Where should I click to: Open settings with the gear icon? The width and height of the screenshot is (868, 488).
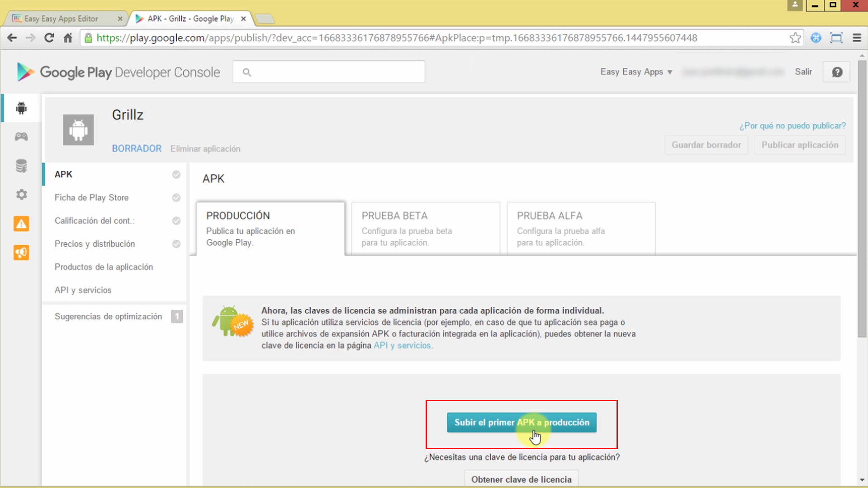[21, 194]
